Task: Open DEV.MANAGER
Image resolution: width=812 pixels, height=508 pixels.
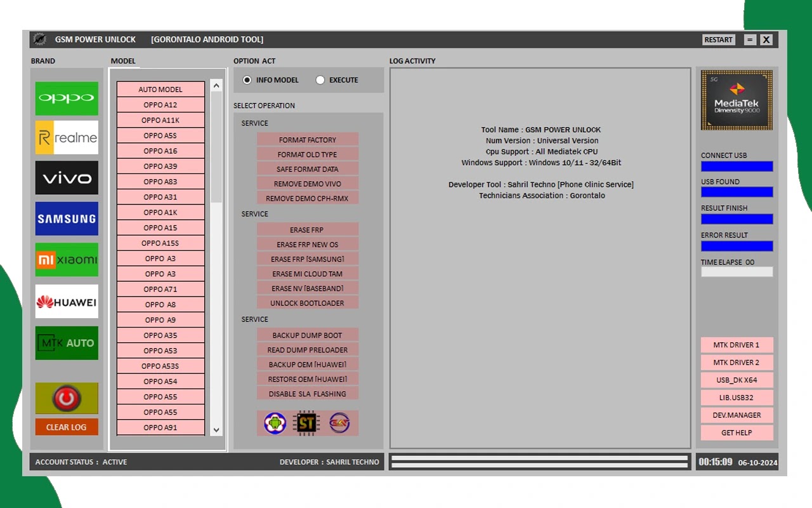Action: [737, 415]
